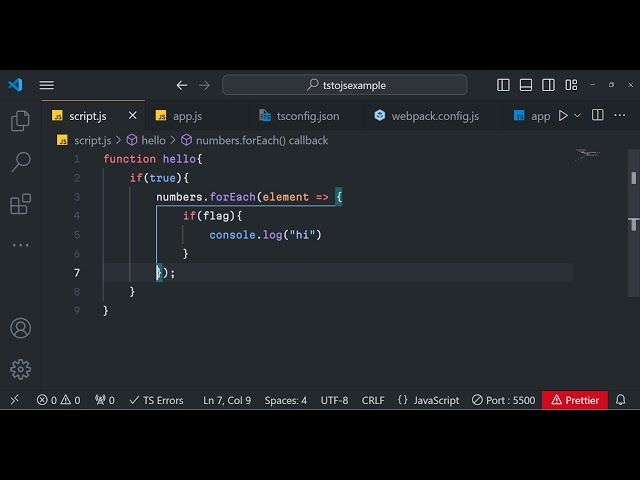This screenshot has height=480, width=640.
Task: Click the Run Code play icon
Action: (x=563, y=116)
